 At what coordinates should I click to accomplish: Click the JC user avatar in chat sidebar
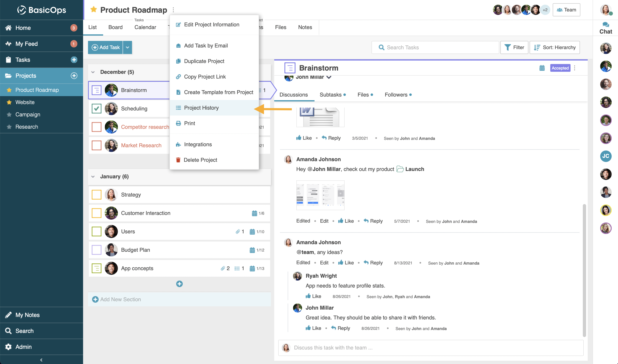(x=606, y=156)
